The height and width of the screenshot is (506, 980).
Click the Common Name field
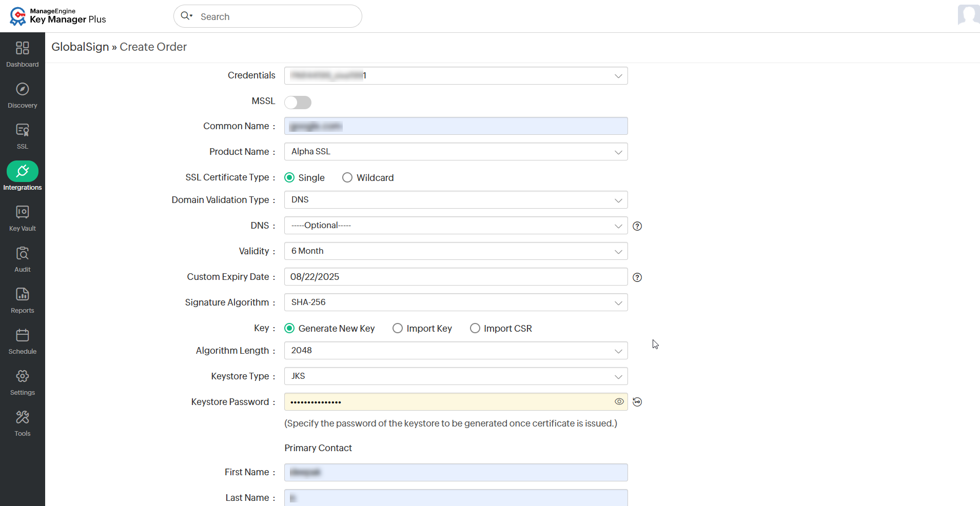(x=456, y=126)
